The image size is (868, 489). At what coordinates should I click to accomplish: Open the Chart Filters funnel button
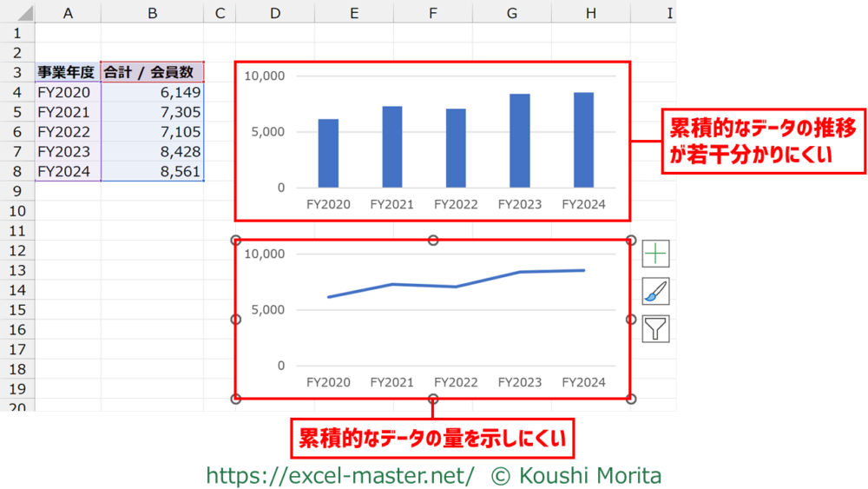click(655, 328)
